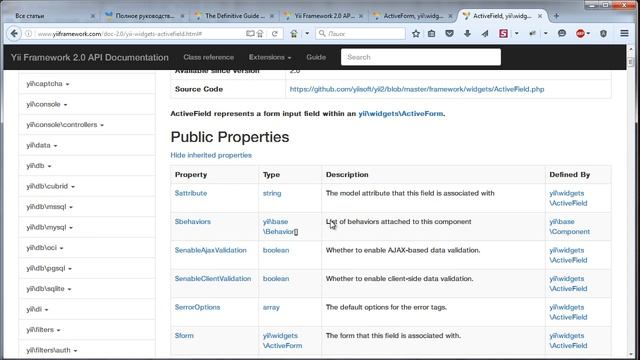Expand the yii\captcha sidebar group
Screen dimensions: 640x360
(48, 84)
